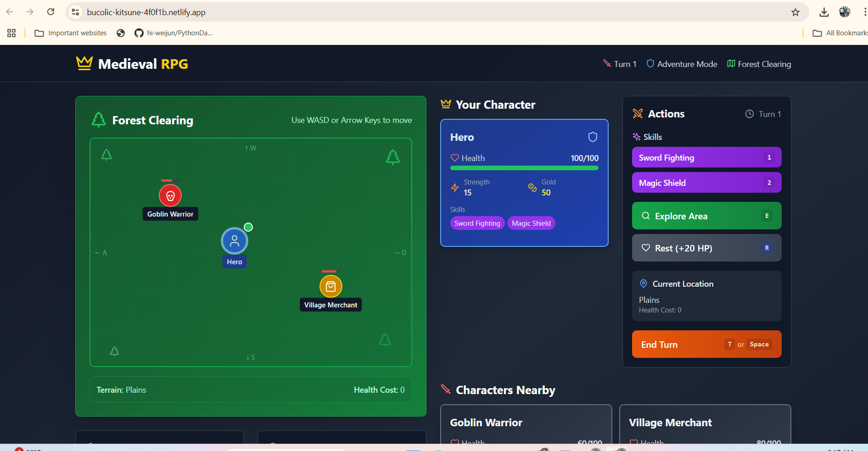Image resolution: width=868 pixels, height=451 pixels.
Task: Open hi-weijun/PythonDa... GitHub bookmark
Action: (x=174, y=33)
